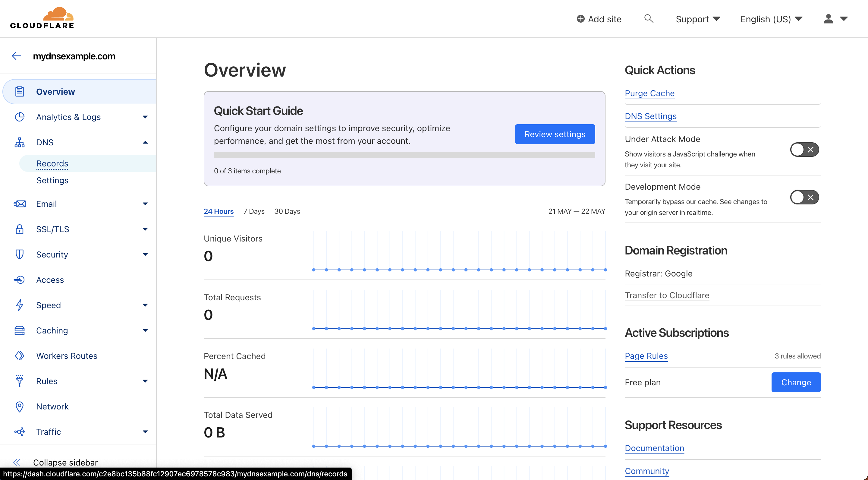Go back using the arrow near mydnsexample.com
Screen dimensions: 868x480
[x=16, y=55]
